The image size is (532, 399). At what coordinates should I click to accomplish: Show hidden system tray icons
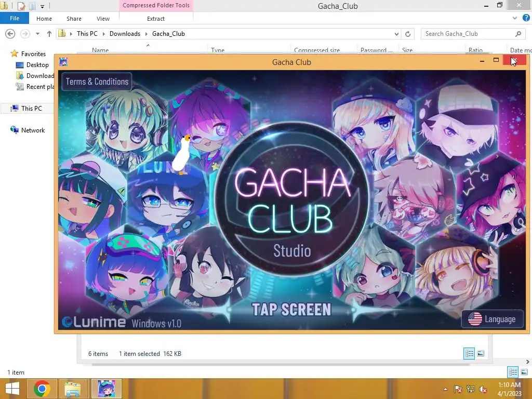point(445,389)
